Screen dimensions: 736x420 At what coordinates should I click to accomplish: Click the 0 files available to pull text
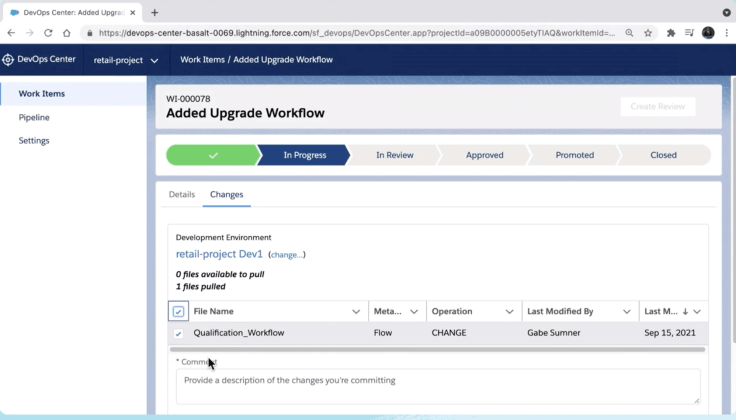coord(220,274)
